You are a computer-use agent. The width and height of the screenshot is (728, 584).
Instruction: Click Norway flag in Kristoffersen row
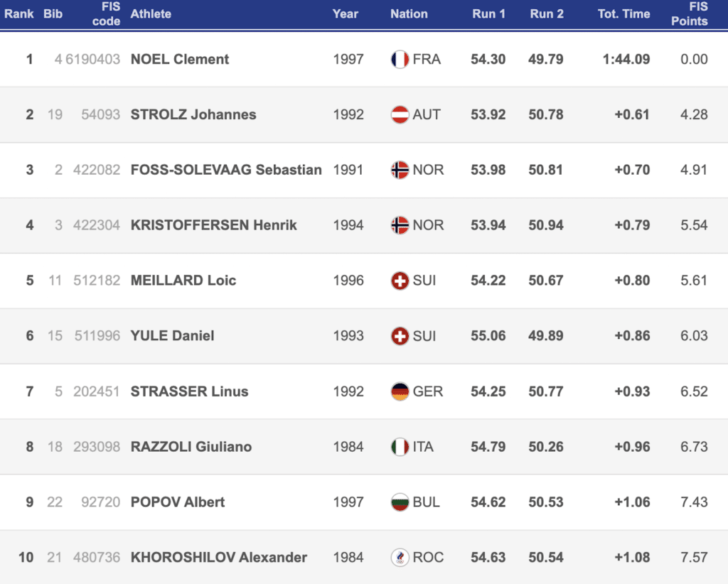click(x=400, y=225)
